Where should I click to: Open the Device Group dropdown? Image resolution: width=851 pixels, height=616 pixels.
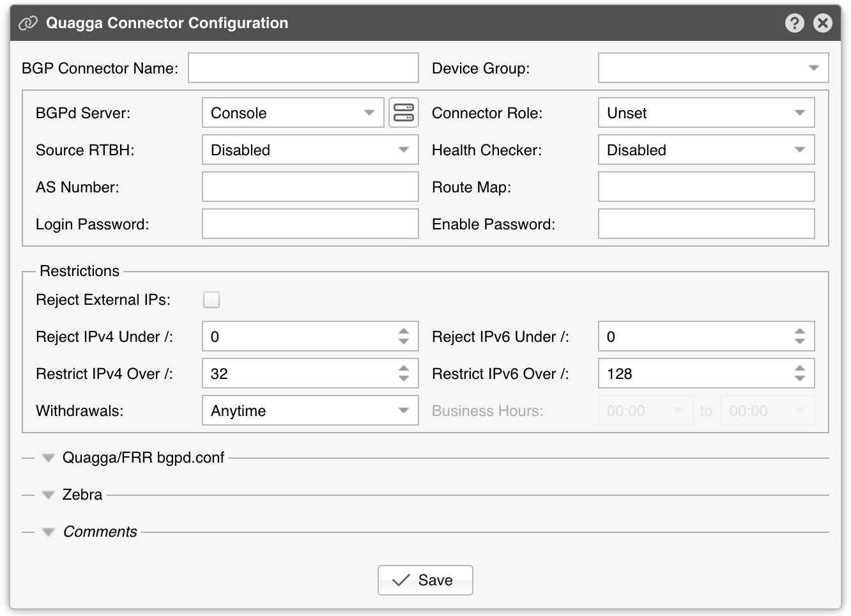coord(713,68)
